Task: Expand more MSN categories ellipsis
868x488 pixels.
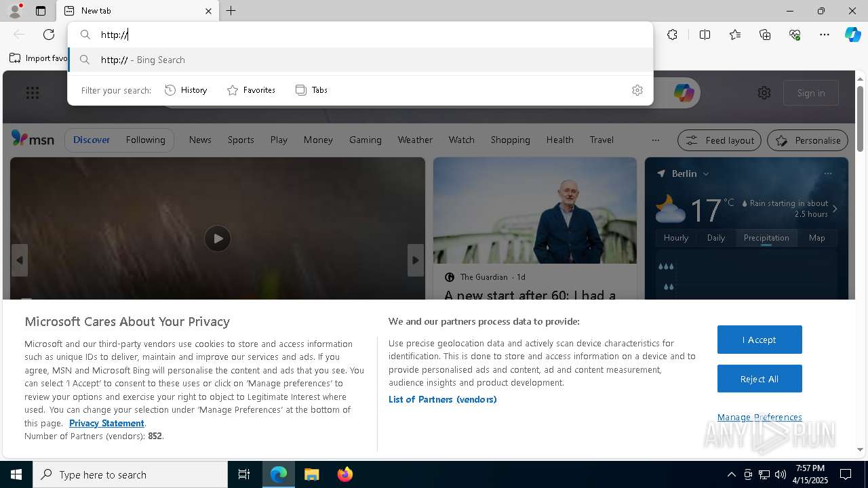Action: (x=655, y=140)
